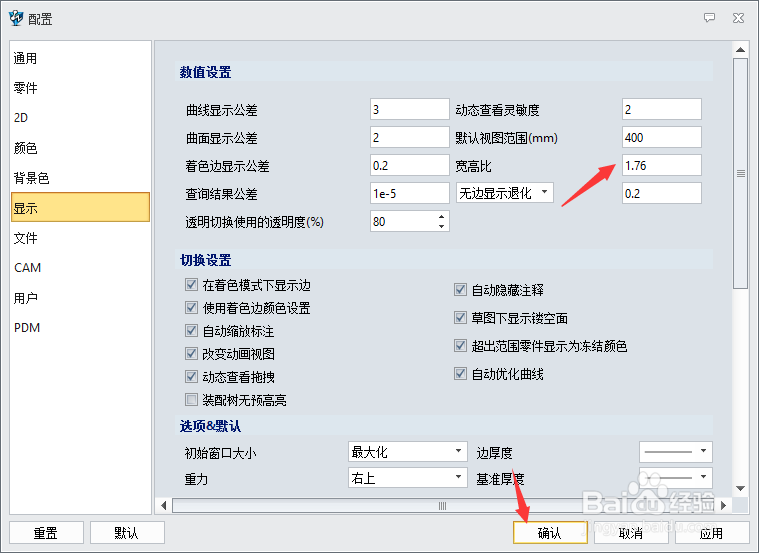This screenshot has width=759, height=553.
Task: Open the 2D settings category
Action: (80, 118)
